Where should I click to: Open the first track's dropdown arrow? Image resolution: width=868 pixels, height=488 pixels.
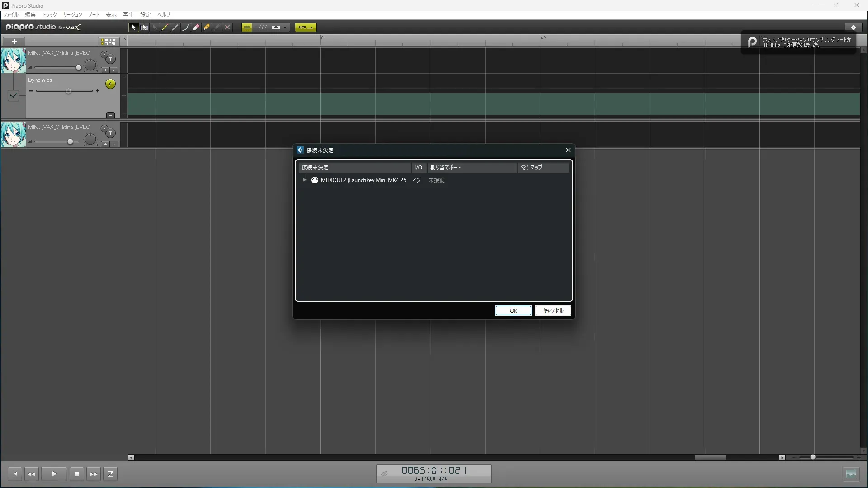point(114,70)
